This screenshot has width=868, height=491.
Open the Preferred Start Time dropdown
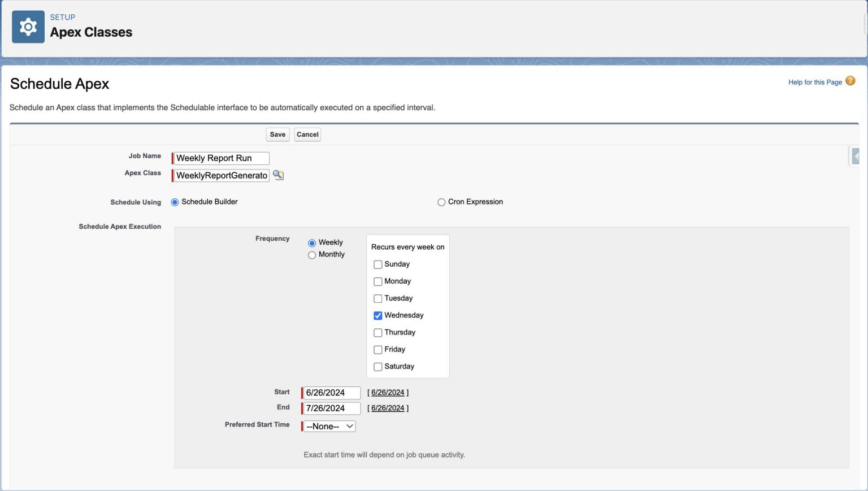(x=329, y=426)
